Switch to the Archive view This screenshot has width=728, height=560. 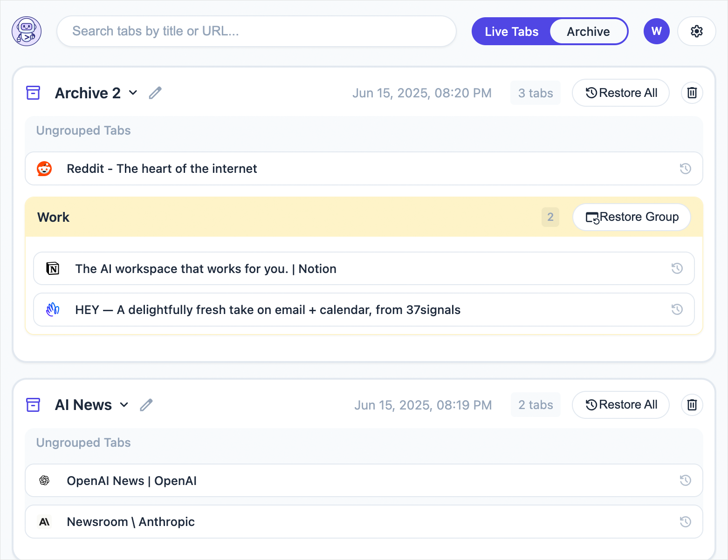click(x=588, y=31)
